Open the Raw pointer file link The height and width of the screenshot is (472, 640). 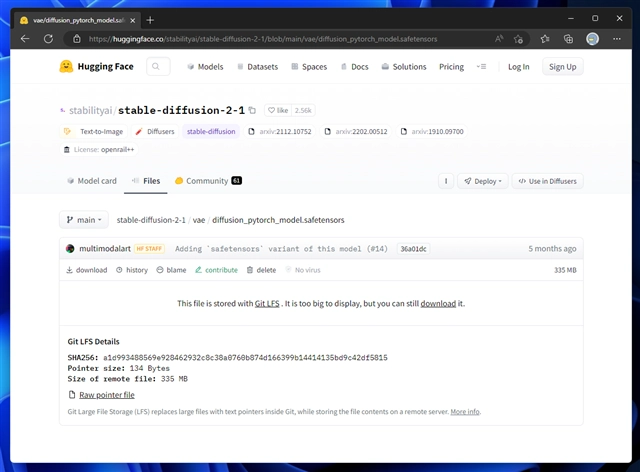click(x=107, y=395)
